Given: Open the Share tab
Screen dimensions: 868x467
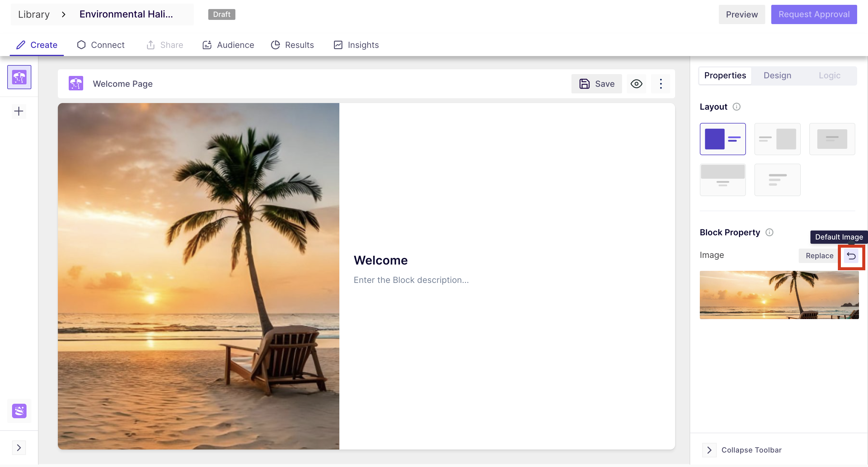Looking at the screenshot, I should 165,45.
